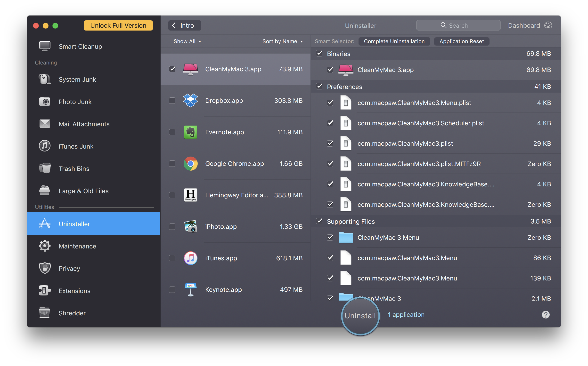
Task: Check the Dropbox.app checkbox
Action: (x=172, y=100)
